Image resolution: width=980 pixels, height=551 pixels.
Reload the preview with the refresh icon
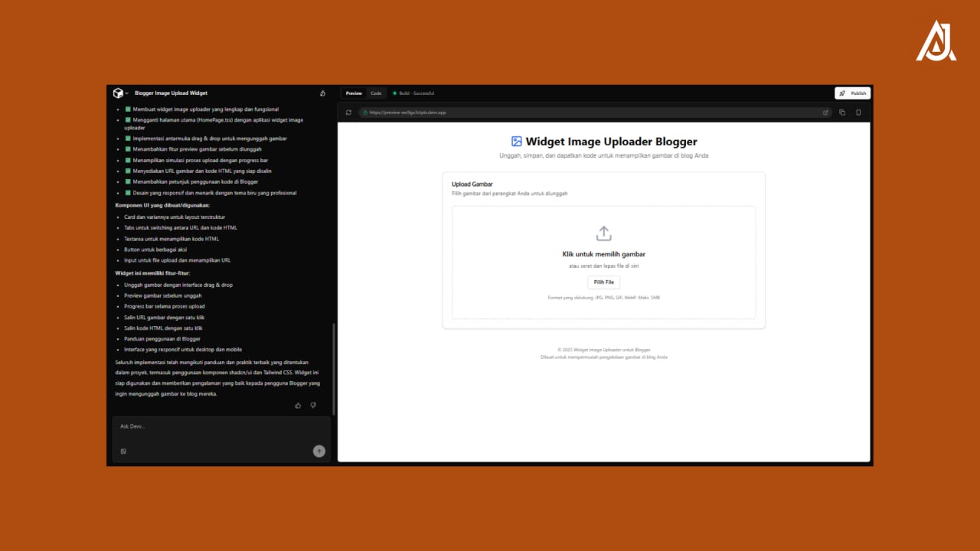pyautogui.click(x=348, y=112)
